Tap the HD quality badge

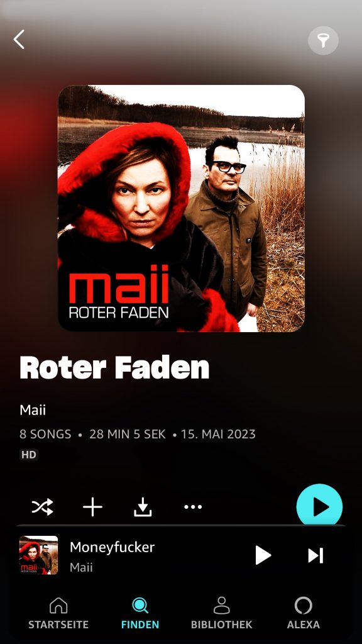(29, 455)
